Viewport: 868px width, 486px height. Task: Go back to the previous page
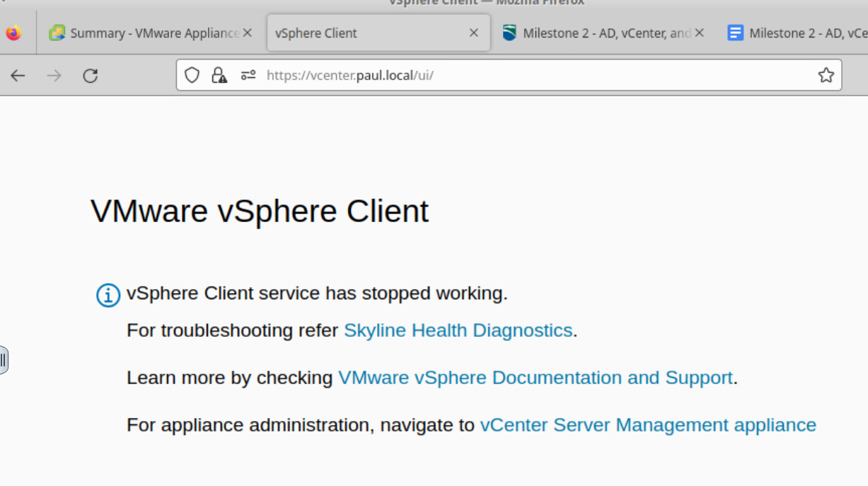[x=18, y=76]
